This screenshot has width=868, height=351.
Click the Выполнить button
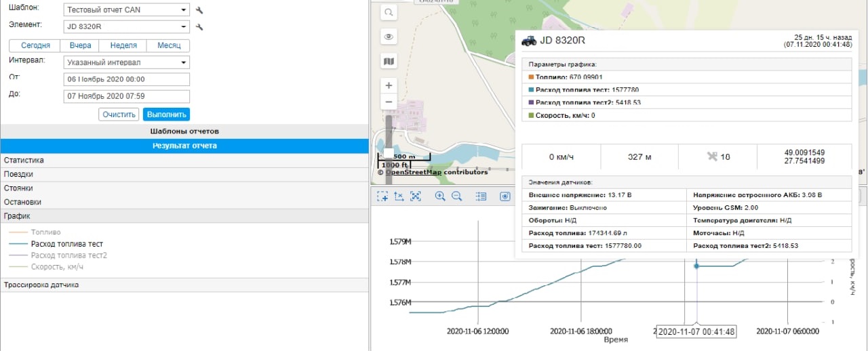click(x=166, y=115)
